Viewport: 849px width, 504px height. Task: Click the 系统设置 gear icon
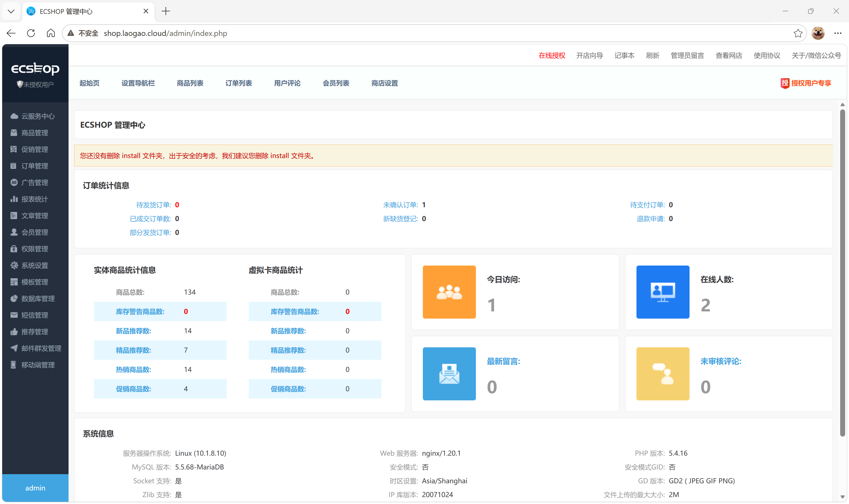click(14, 266)
